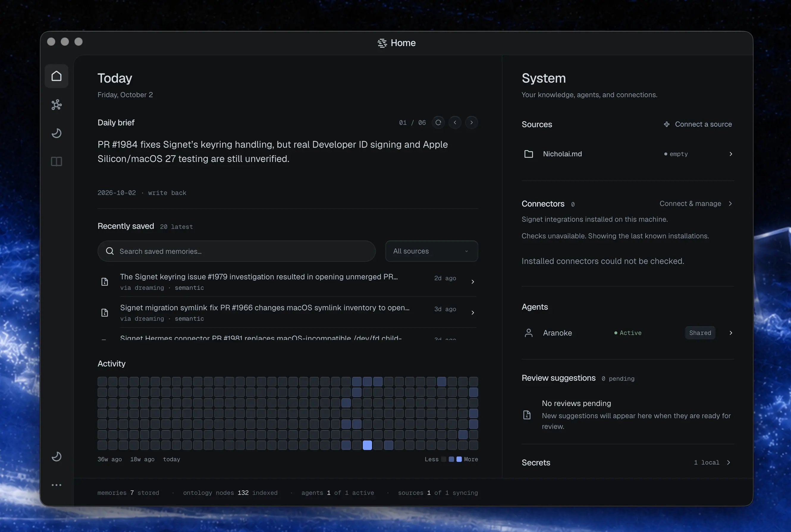Open the Signet keyring issue #1979 memory text
791x532 pixels.
pos(259,277)
